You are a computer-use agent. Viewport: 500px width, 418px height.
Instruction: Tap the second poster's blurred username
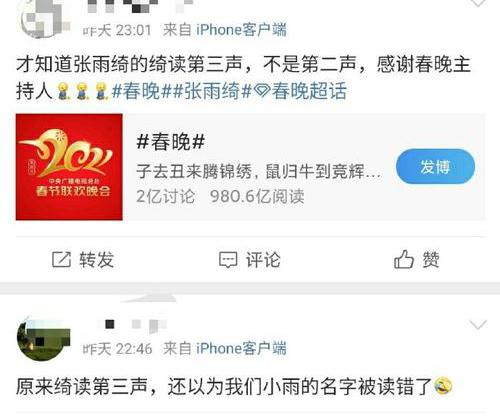coord(132,325)
